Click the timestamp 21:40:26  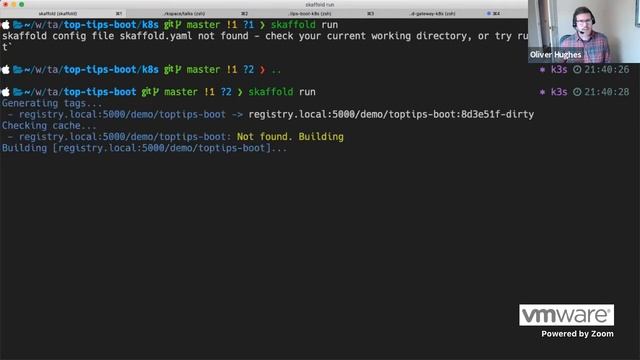(607, 70)
